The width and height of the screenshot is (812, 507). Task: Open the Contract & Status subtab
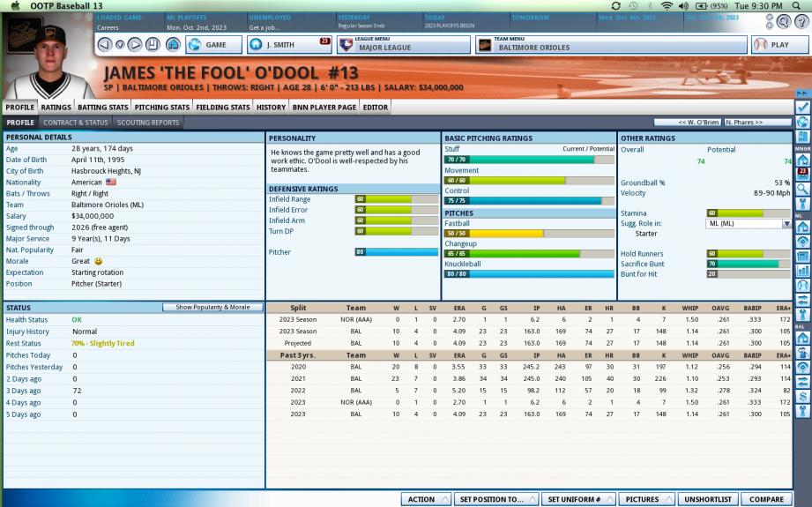(76, 123)
